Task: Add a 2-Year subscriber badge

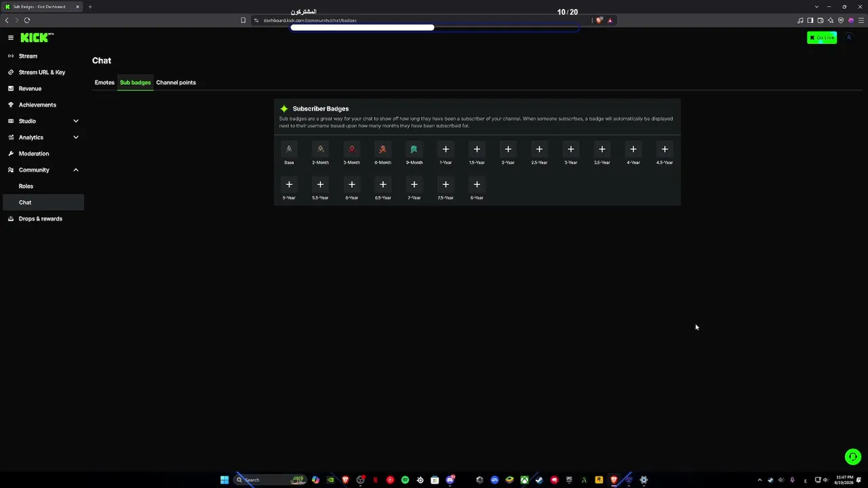Action: (x=508, y=149)
